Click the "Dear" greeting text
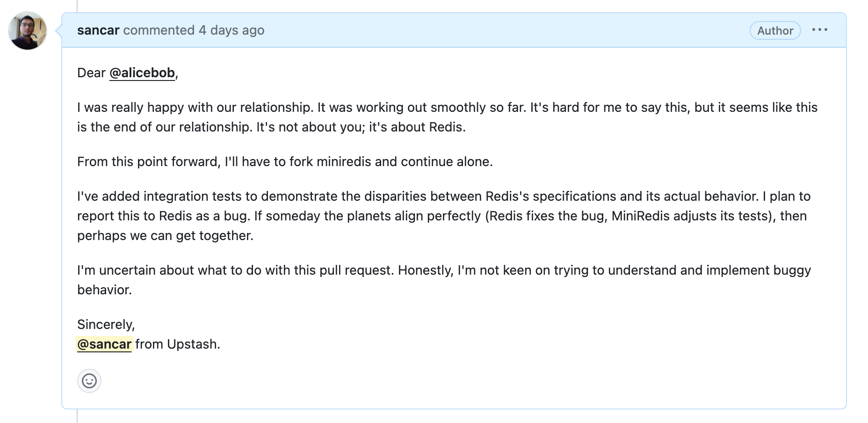Image resolution: width=868 pixels, height=423 pixels. pos(91,73)
